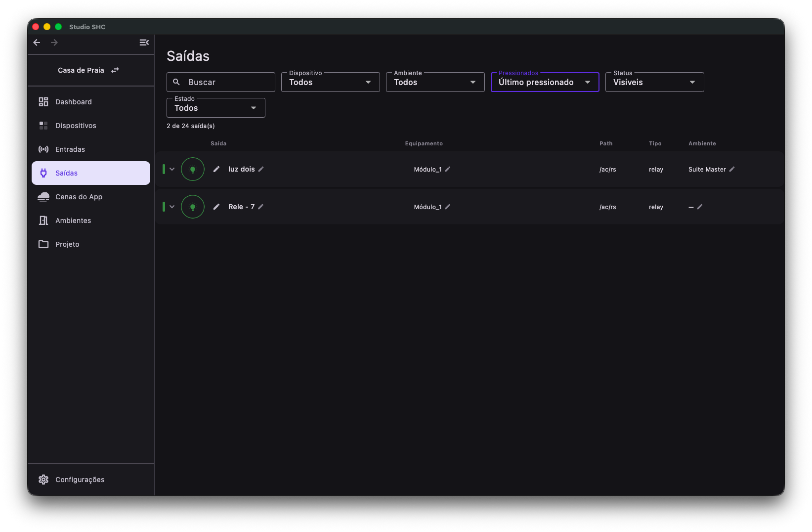
Task: Focus the Buscar search field
Action: click(221, 82)
